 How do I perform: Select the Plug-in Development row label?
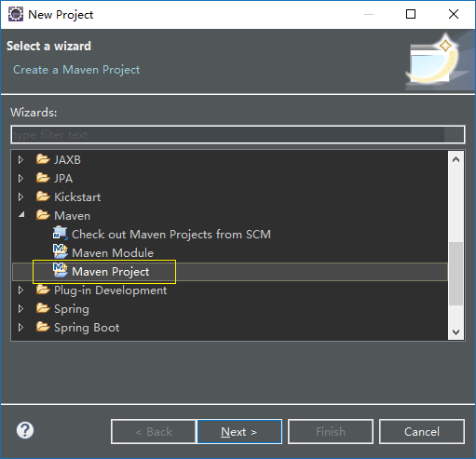111,290
